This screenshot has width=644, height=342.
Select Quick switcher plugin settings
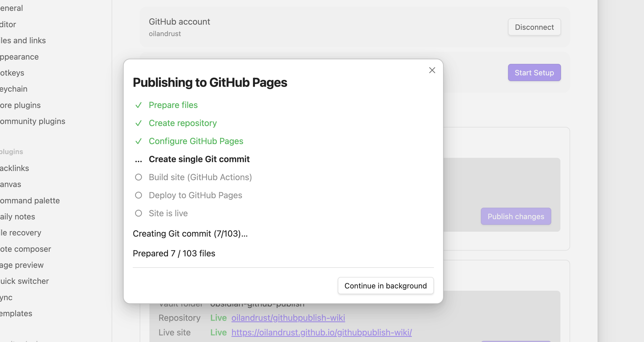coord(24,281)
